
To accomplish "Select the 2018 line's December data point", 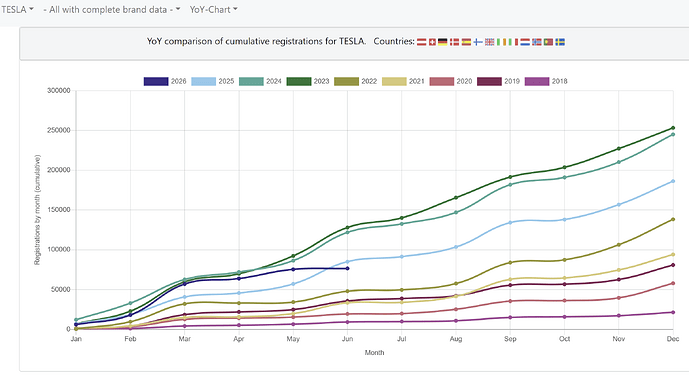I will (673, 312).
